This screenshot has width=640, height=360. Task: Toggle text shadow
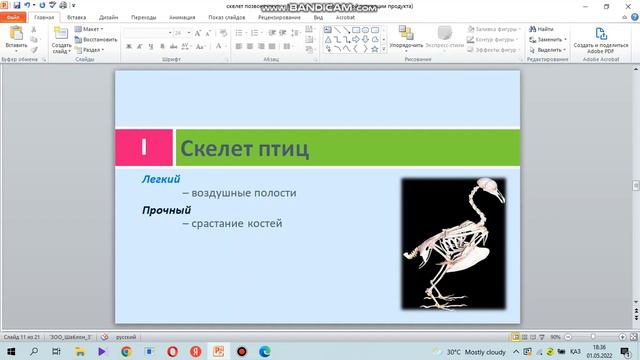pyautogui.click(x=162, y=47)
